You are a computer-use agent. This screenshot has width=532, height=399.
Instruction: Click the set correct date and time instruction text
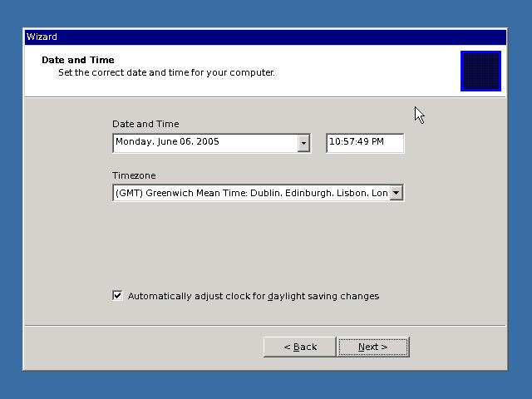166,72
